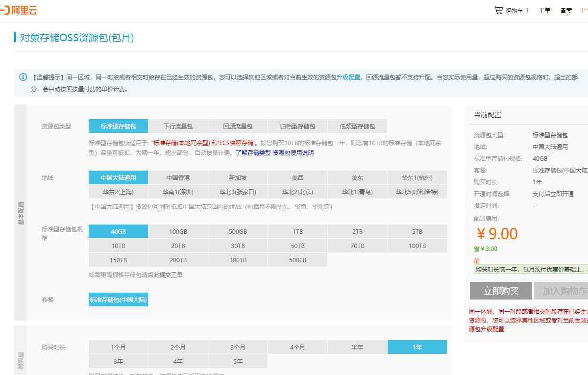Choose the 华东1(杭州) region
The height and width of the screenshot is (375, 588).
pyautogui.click(x=417, y=177)
